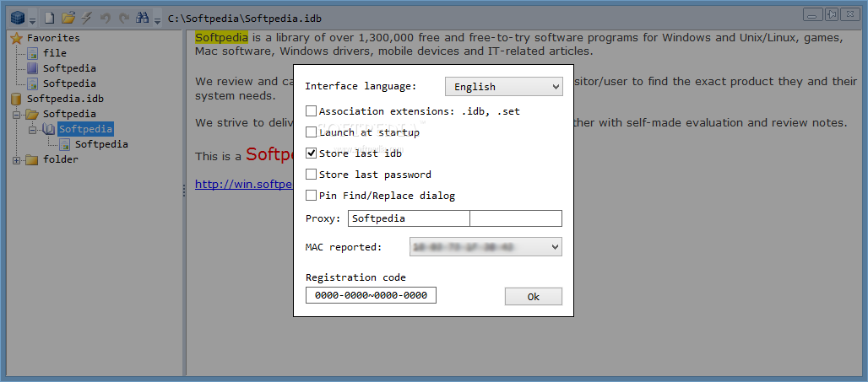Click the C:\Softpedia\Softpedia.idb path text

[x=245, y=19]
